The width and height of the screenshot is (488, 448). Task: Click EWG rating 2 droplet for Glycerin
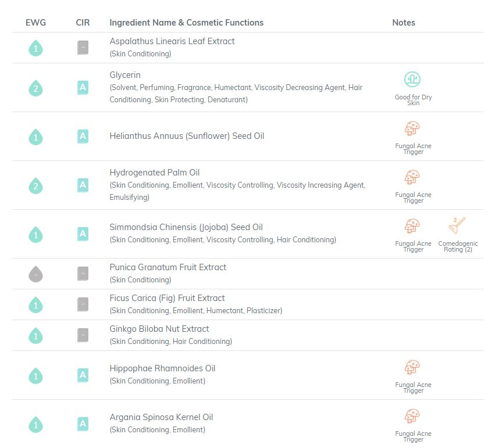click(x=36, y=88)
